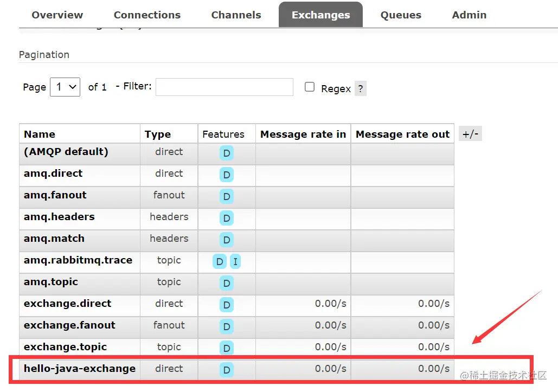558x392 pixels.
Task: Sort by Message rate out column
Action: coord(402,134)
